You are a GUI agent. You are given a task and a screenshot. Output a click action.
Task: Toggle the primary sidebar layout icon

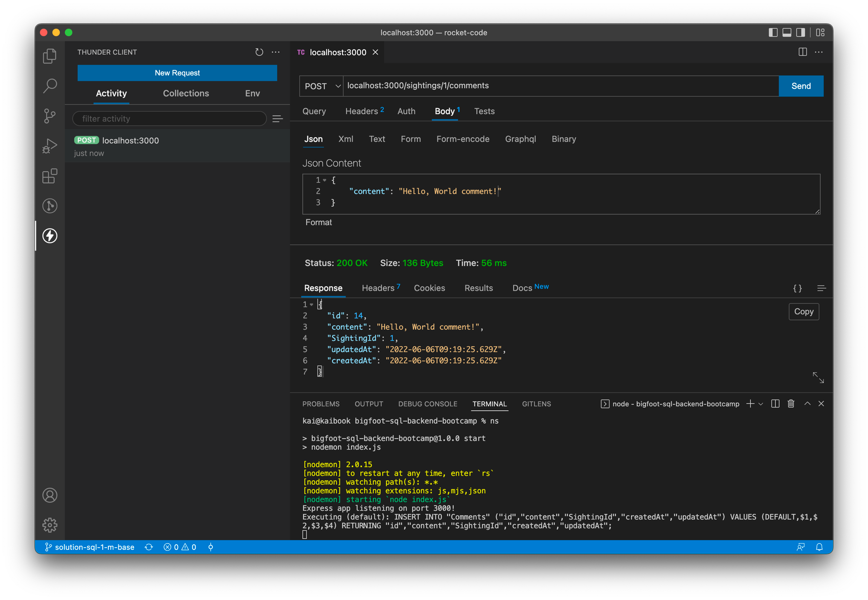click(x=773, y=32)
